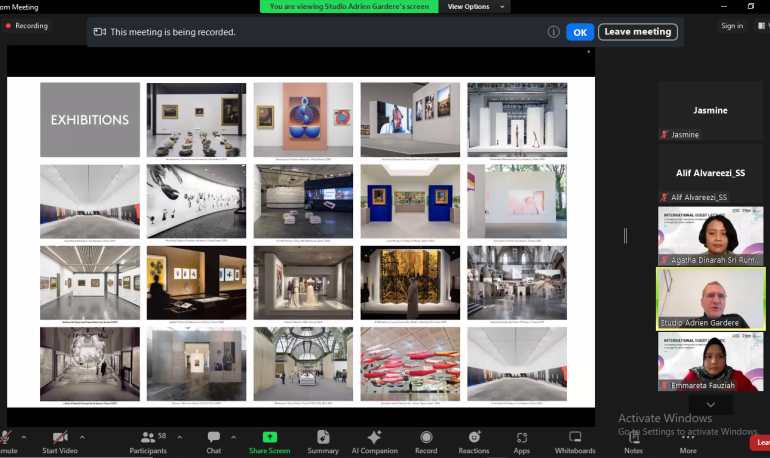
Task: Open the Notes icon
Action: coord(633,437)
